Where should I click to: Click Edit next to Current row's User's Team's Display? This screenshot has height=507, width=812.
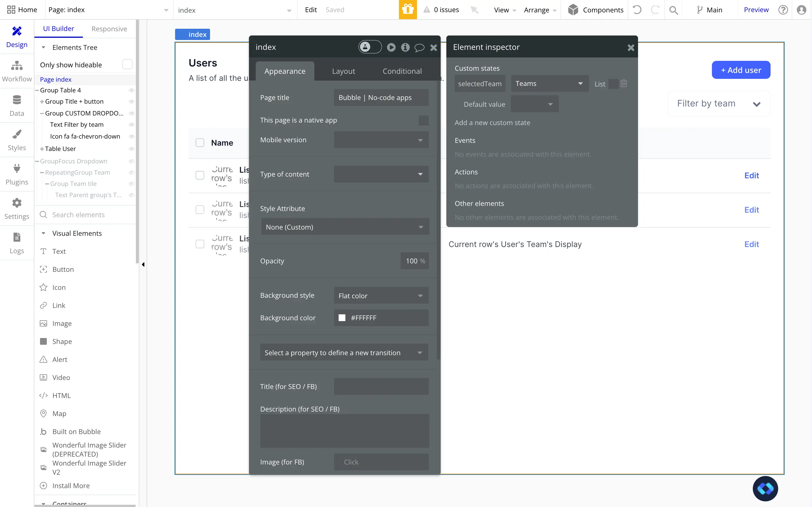click(x=752, y=244)
